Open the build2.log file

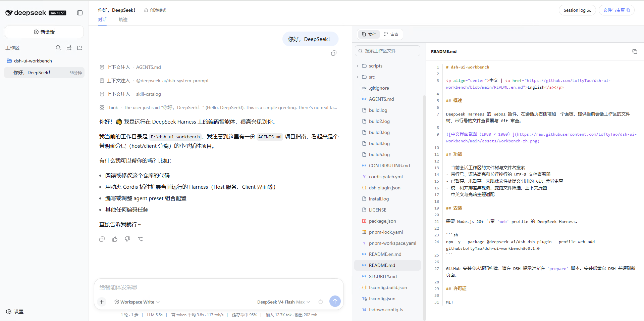[x=387, y=121]
